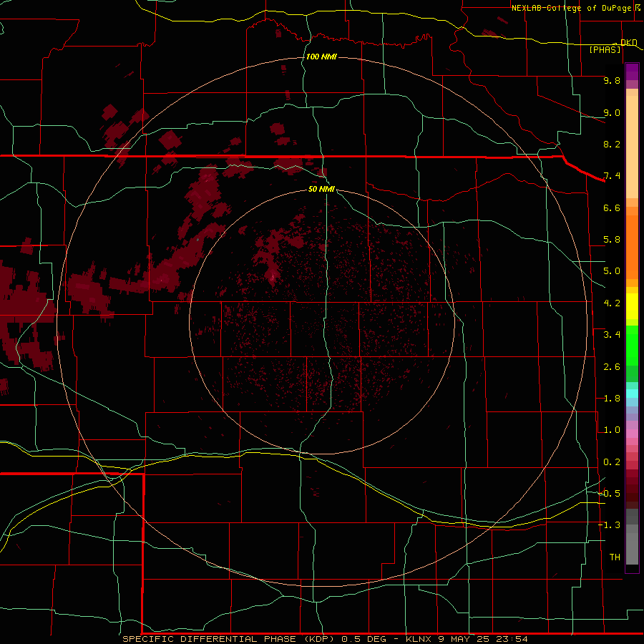
Task: Click the "100 NMI" range ring label
Action: [321, 57]
